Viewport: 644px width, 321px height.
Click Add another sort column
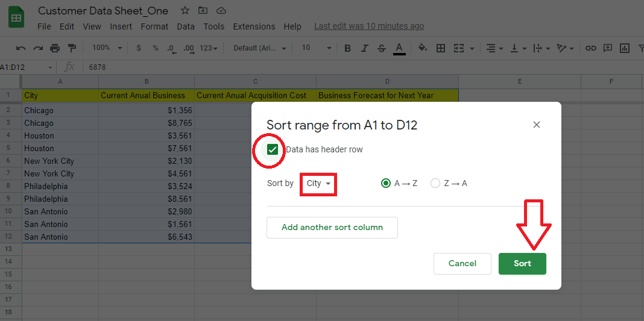(x=332, y=227)
